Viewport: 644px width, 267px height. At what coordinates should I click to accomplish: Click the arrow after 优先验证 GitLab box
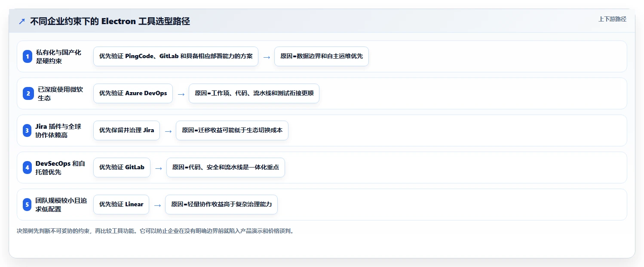pyautogui.click(x=159, y=168)
